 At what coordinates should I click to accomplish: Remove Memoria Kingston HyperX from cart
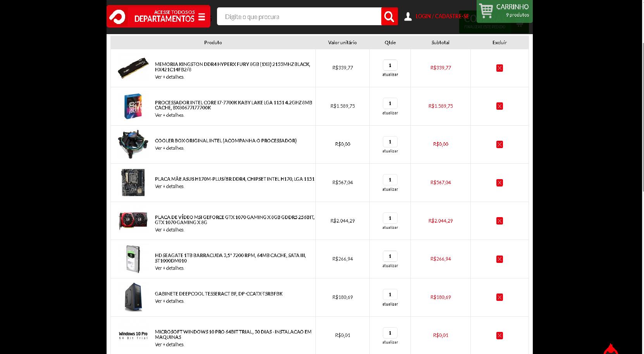coord(499,68)
